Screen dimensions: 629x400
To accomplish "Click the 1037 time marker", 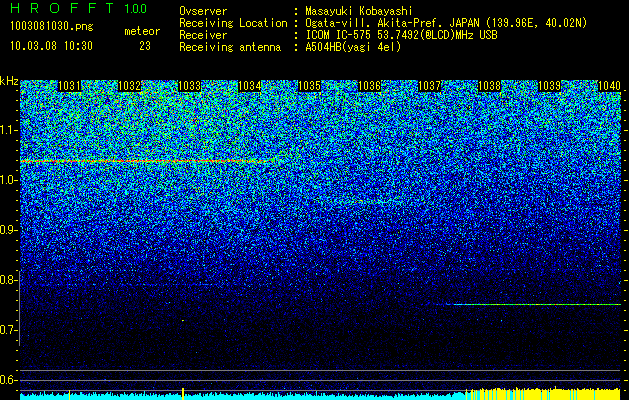I will (430, 86).
